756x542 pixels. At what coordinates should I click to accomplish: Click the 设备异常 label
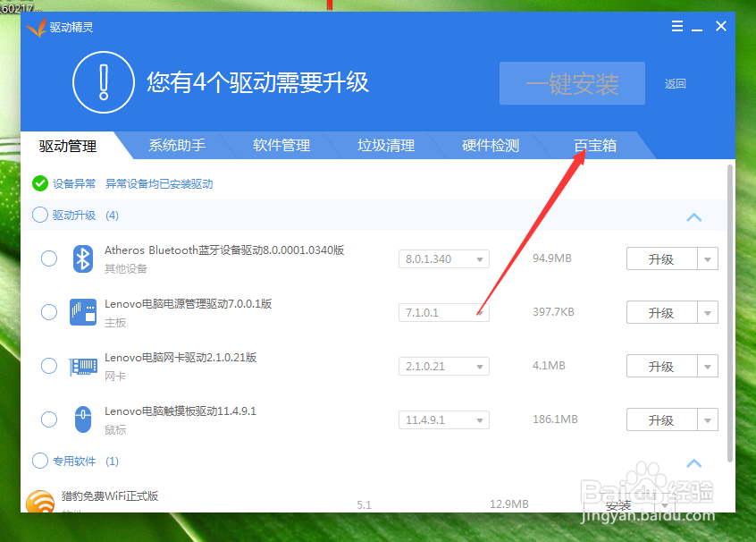[74, 184]
